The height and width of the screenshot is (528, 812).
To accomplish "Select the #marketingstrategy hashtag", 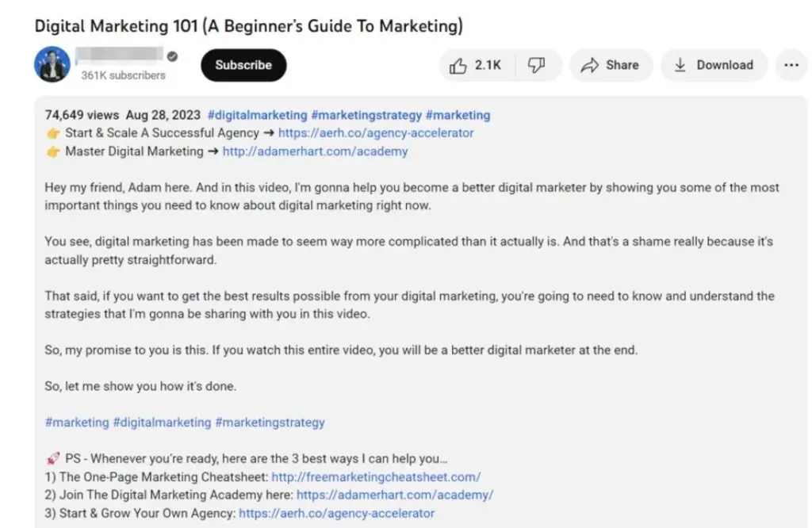I will (367, 114).
